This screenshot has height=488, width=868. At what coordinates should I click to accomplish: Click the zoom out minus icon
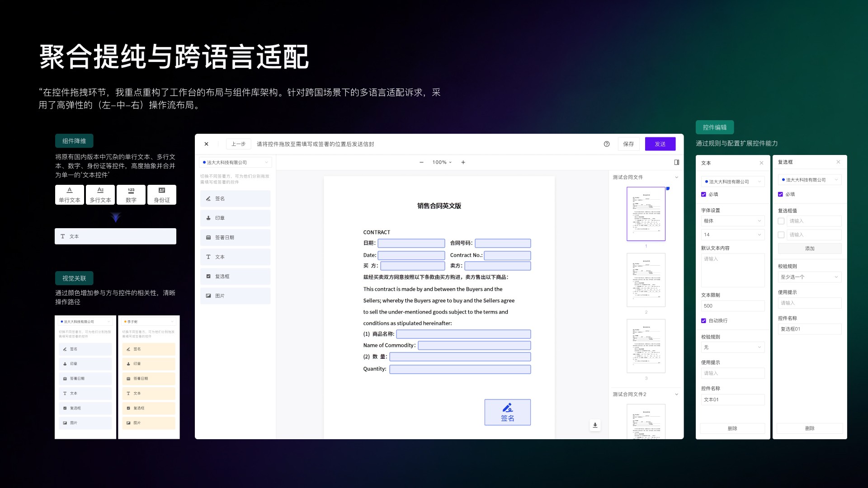pos(421,162)
